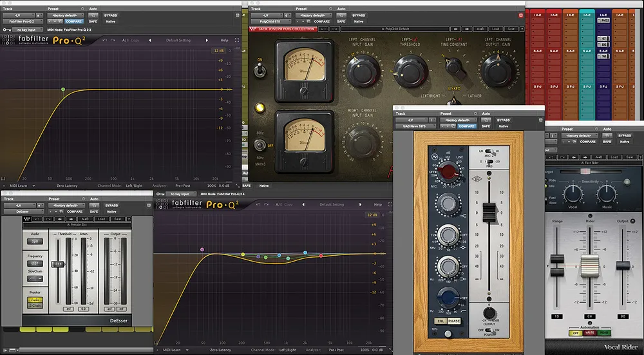Select the red EQ band node in lower Pro-Q 2

click(321, 256)
